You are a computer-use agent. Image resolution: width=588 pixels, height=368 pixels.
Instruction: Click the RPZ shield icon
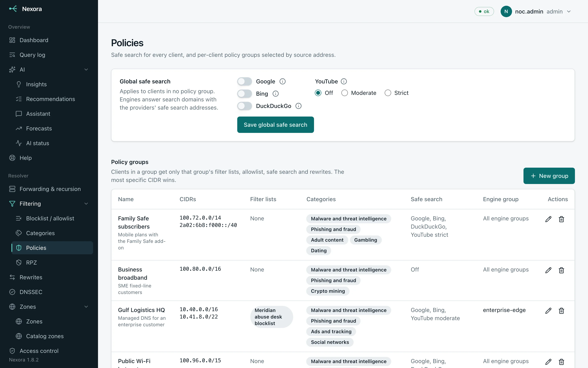tap(19, 263)
